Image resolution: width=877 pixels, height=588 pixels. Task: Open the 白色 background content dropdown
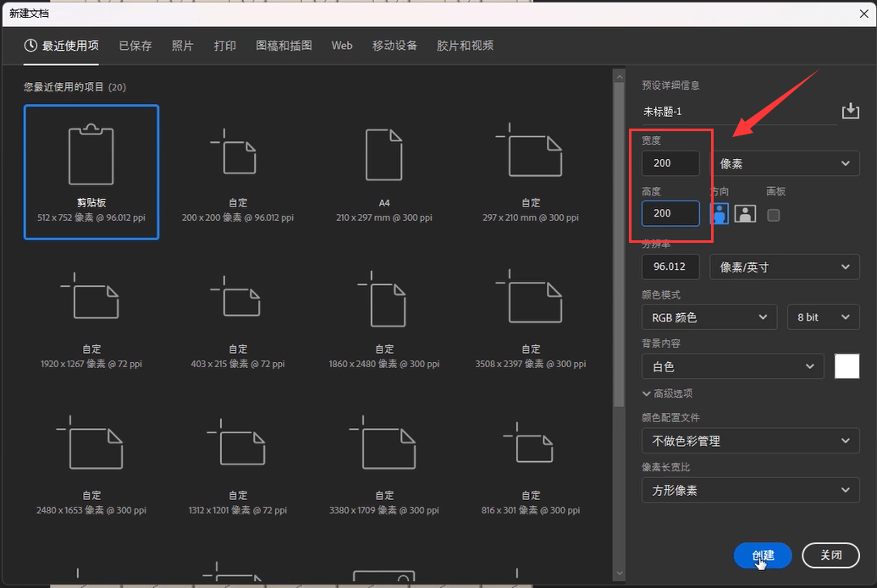tap(733, 366)
